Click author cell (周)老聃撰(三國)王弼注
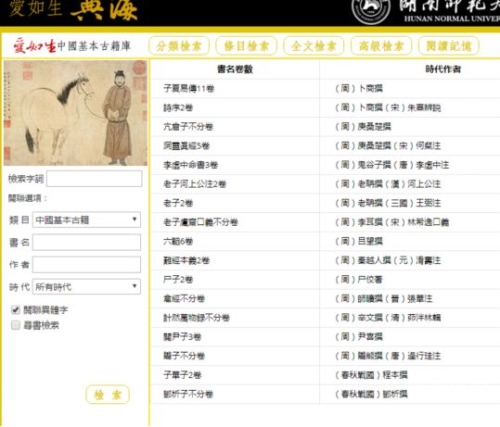The height and width of the screenshot is (427, 500). pos(388,203)
